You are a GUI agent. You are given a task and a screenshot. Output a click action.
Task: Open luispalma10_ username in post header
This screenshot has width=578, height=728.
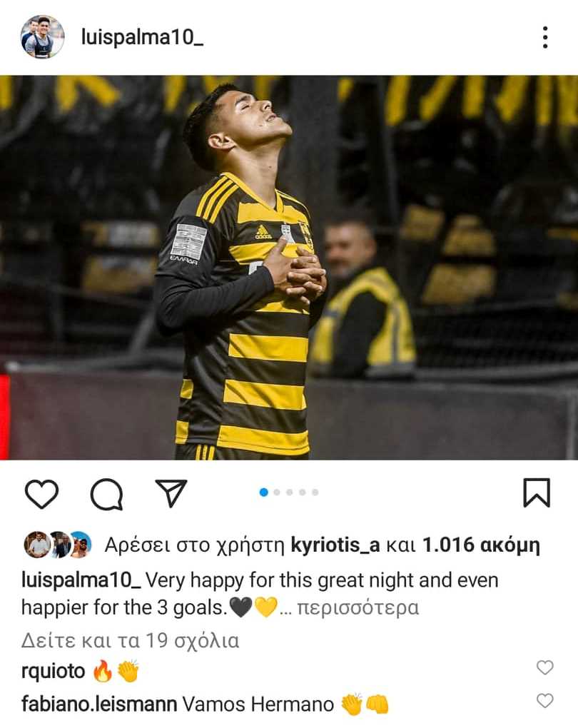pyautogui.click(x=142, y=37)
